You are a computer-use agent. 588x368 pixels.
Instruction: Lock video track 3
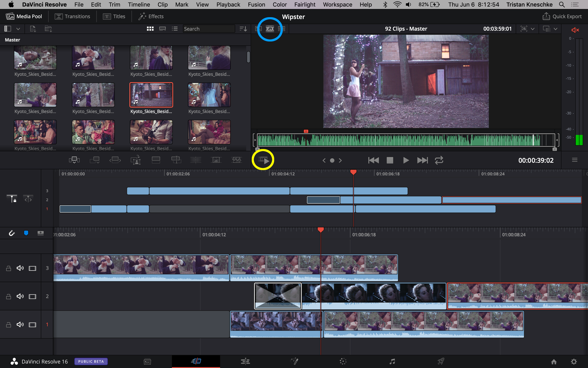[x=8, y=268]
